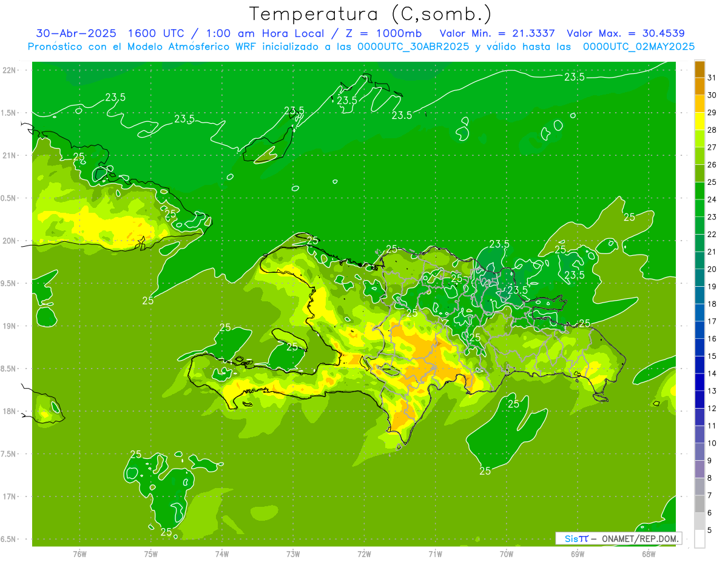Click the dark blue swatch between 12 and 13
728x562 pixels.
coord(699,400)
